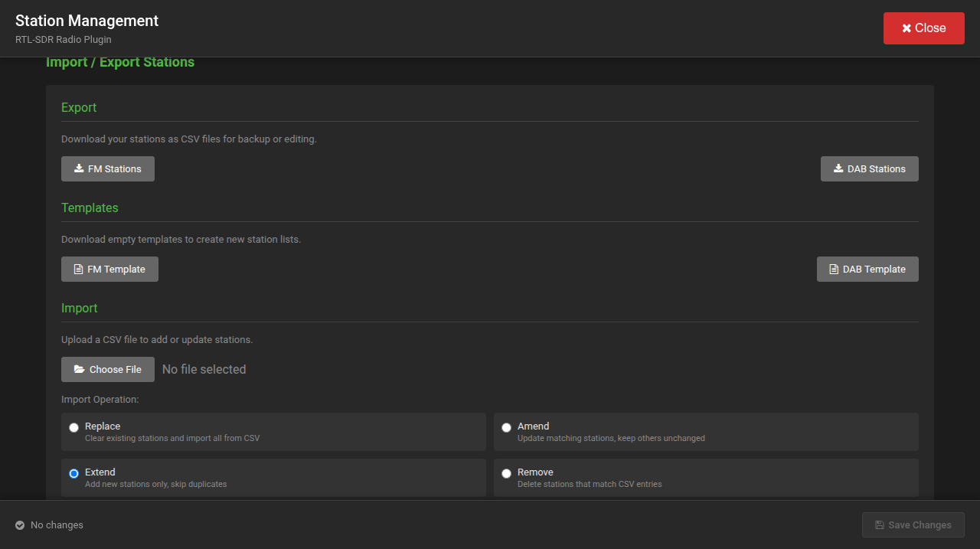Click 'Clear existing stations and import all' description
This screenshot has width=980, height=549.
(172, 439)
